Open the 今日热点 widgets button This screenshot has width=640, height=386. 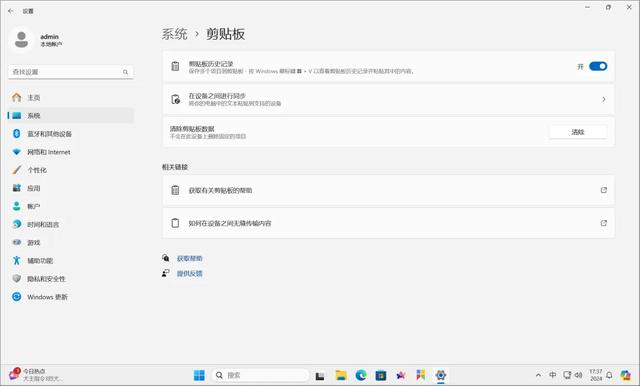click(35, 375)
